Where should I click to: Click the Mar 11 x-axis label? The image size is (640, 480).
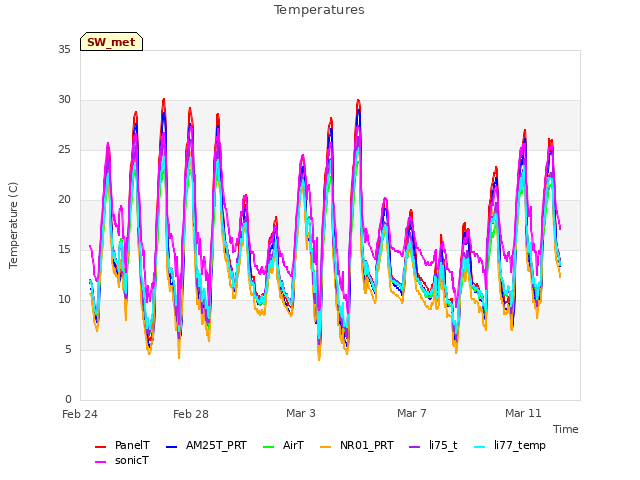pyautogui.click(x=523, y=413)
